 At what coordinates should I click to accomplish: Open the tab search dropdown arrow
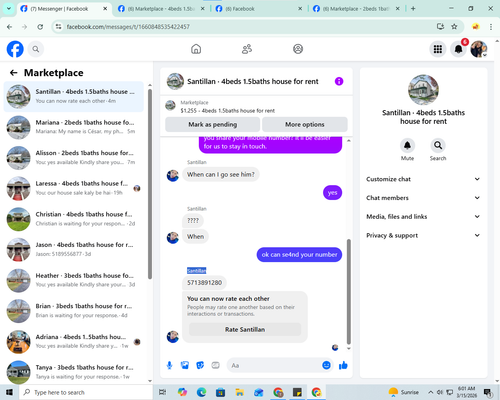(x=8, y=9)
